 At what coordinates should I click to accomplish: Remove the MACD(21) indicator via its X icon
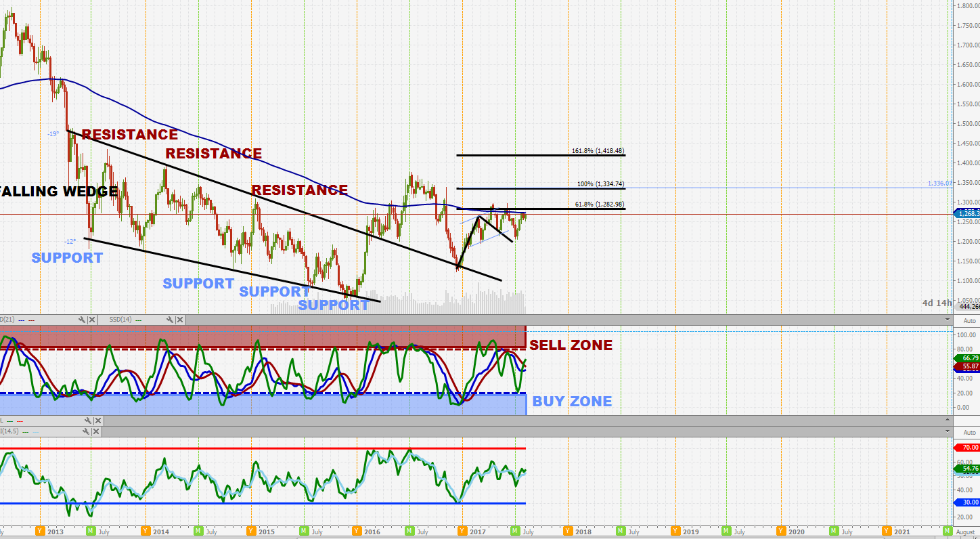pyautogui.click(x=91, y=320)
